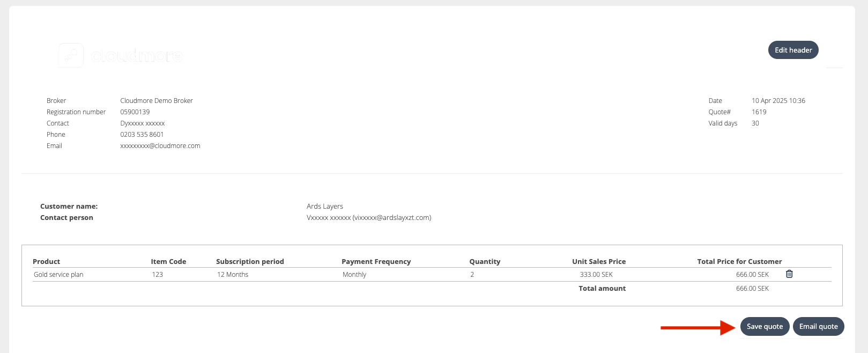The height and width of the screenshot is (353, 868).
Task: Select the Subscription period column header
Action: pyautogui.click(x=250, y=262)
